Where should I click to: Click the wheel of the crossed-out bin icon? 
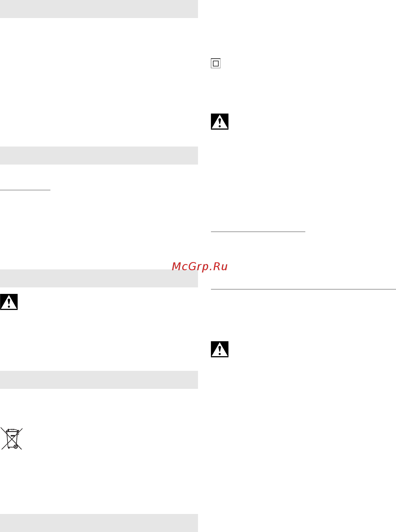[16, 447]
